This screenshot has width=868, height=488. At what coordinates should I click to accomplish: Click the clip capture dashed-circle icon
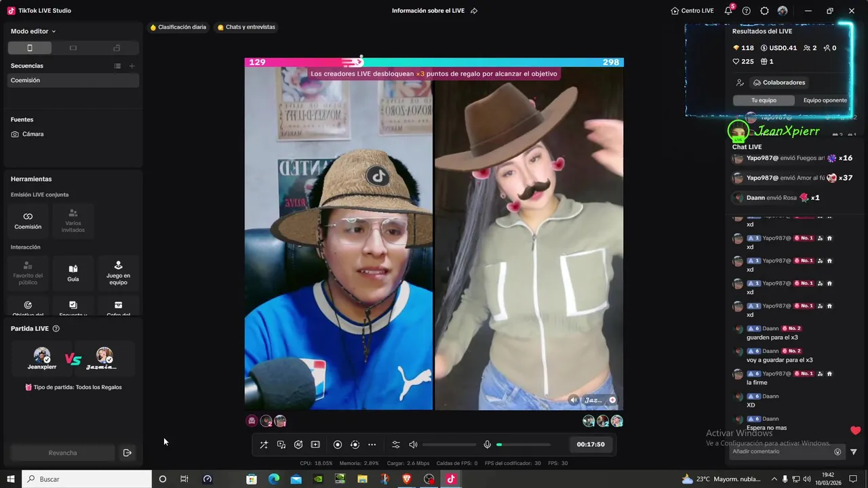(x=355, y=445)
